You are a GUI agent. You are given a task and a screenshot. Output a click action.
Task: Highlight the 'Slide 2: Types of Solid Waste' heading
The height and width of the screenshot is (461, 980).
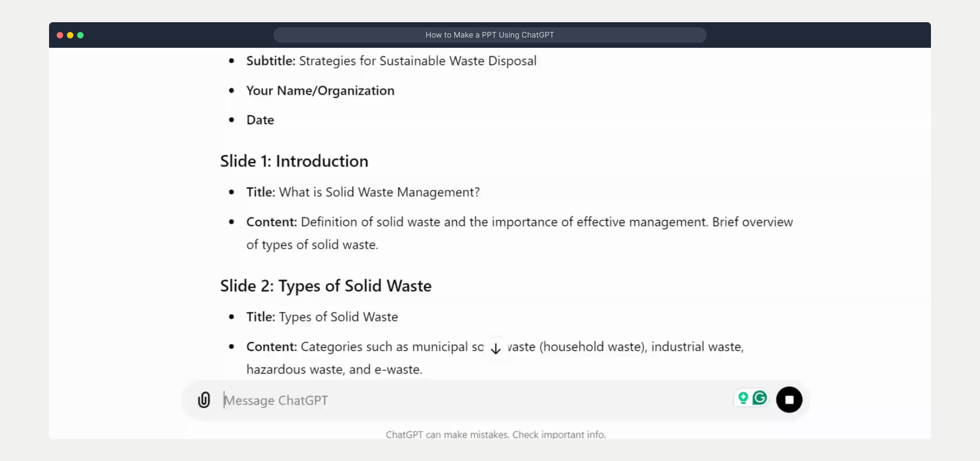tap(326, 286)
